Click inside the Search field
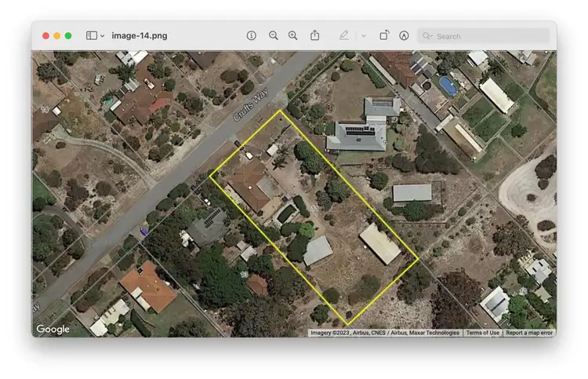588x379 pixels. tap(490, 35)
